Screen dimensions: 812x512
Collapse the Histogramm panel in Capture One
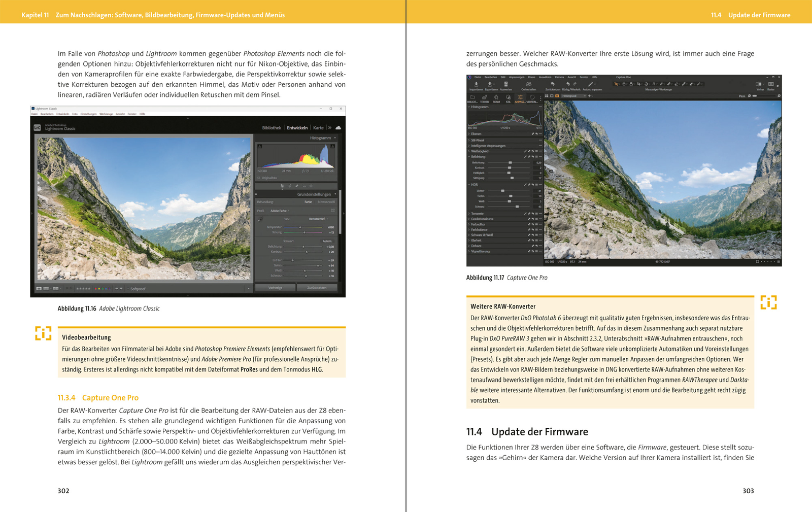click(x=469, y=107)
